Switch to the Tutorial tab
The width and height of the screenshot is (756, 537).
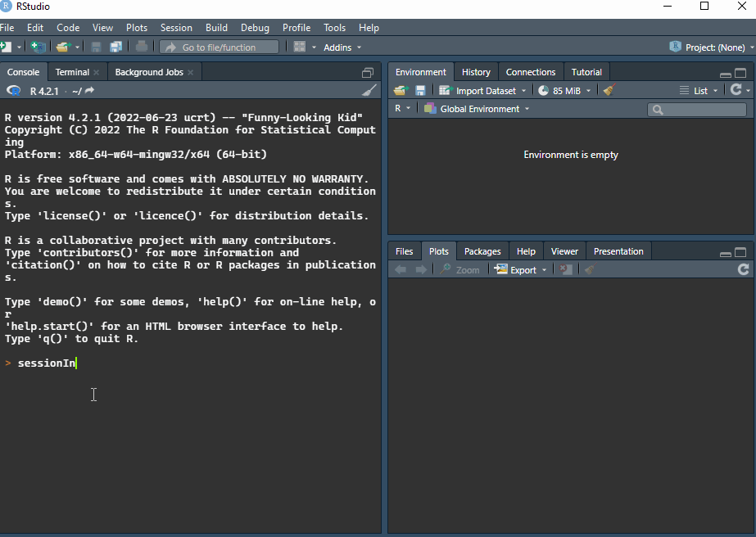[586, 72]
